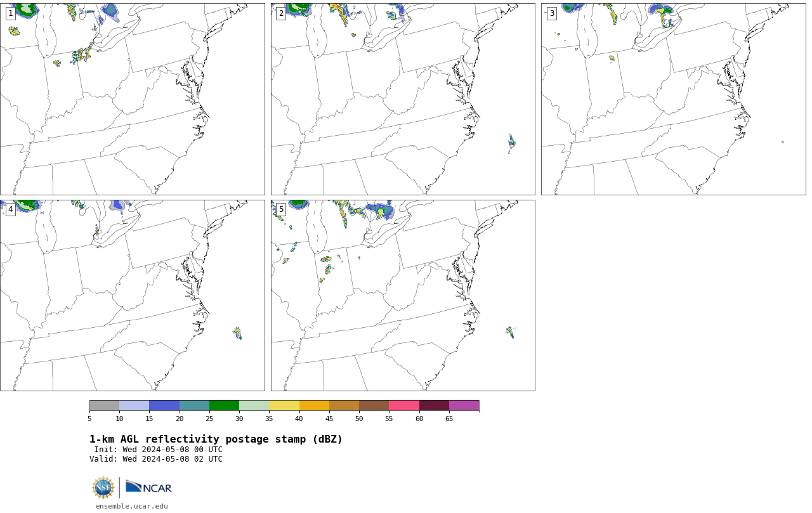The width and height of the screenshot is (812, 513).
Task: Click the colorbar tick label '5'
Action: pos(89,419)
